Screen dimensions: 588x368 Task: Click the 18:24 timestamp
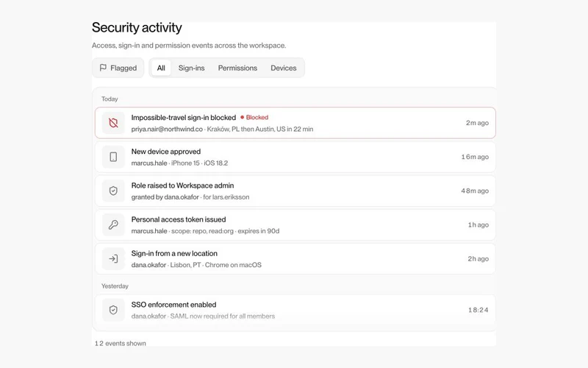[x=478, y=310]
